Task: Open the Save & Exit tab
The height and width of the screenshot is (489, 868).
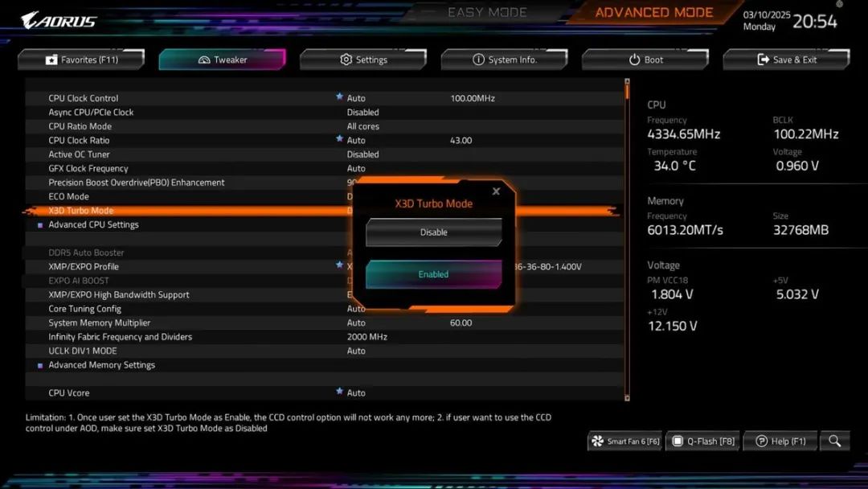Action: click(x=786, y=60)
